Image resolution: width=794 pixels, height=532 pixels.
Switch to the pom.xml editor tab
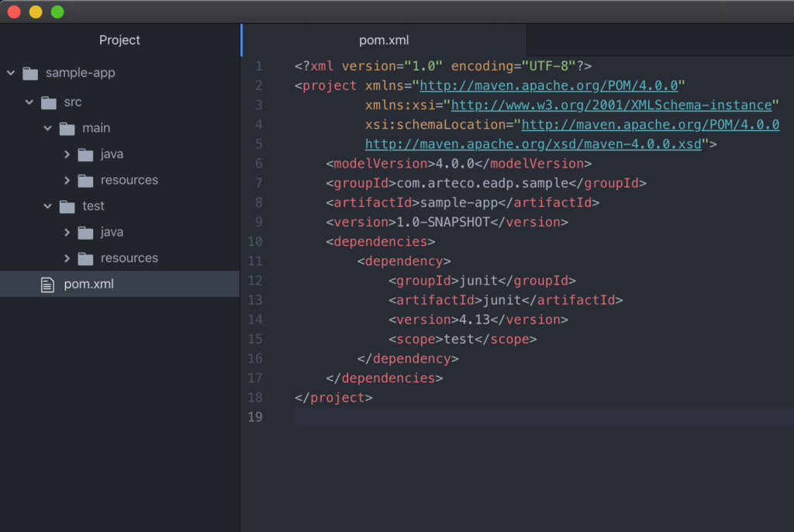[x=384, y=40]
